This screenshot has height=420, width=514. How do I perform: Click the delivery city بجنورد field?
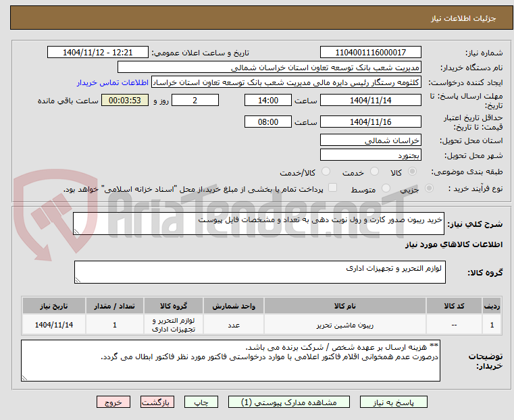click(x=370, y=155)
